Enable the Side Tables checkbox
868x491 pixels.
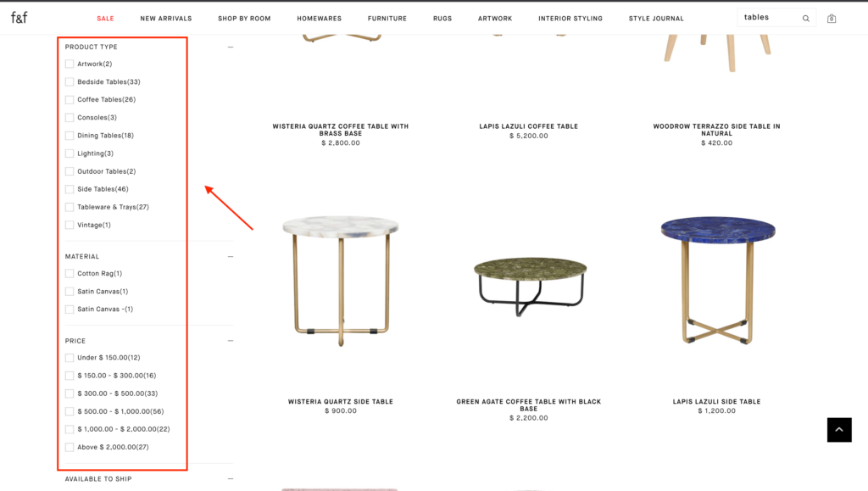[x=70, y=189]
